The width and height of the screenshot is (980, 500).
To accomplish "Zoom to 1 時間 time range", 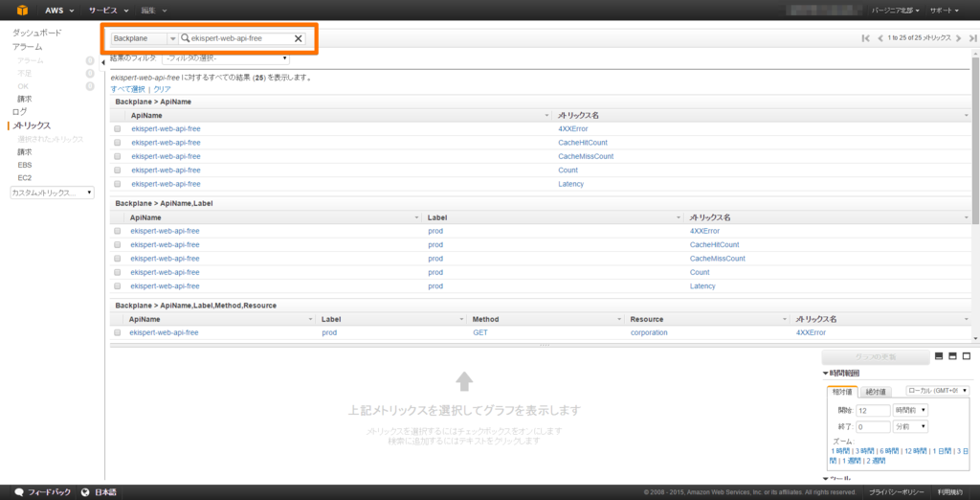I will (x=840, y=450).
